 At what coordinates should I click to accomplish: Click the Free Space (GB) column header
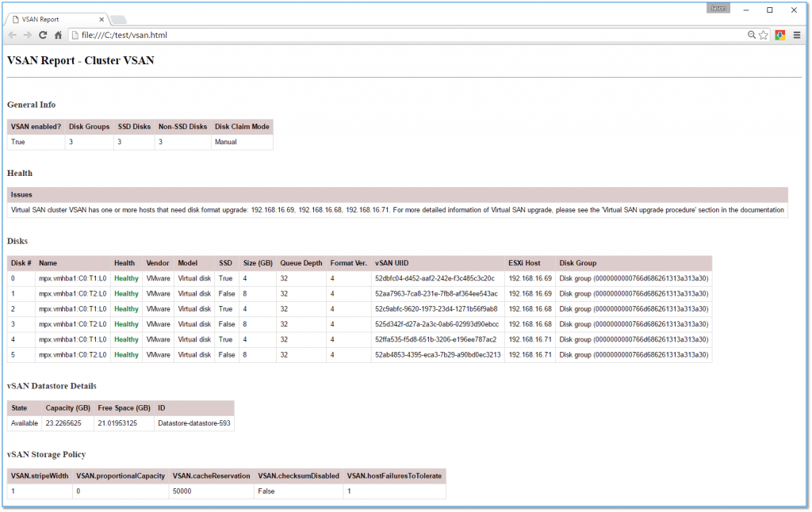124,408
